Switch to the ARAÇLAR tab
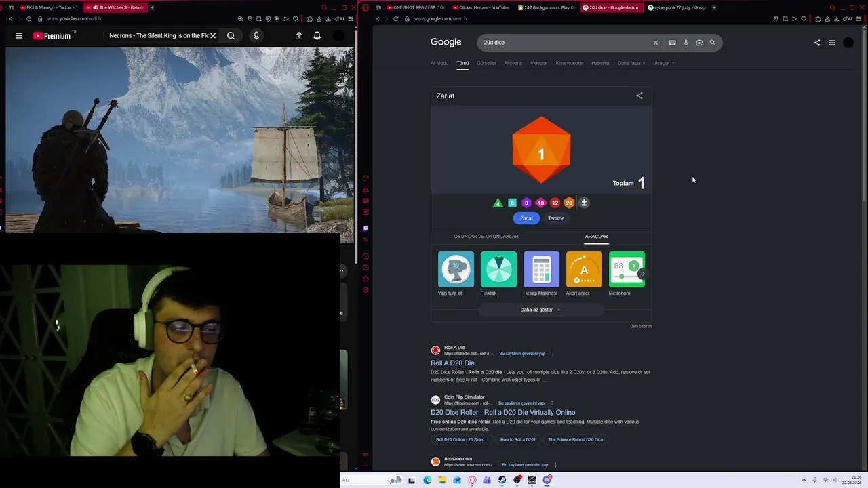868x488 pixels. pos(596,236)
